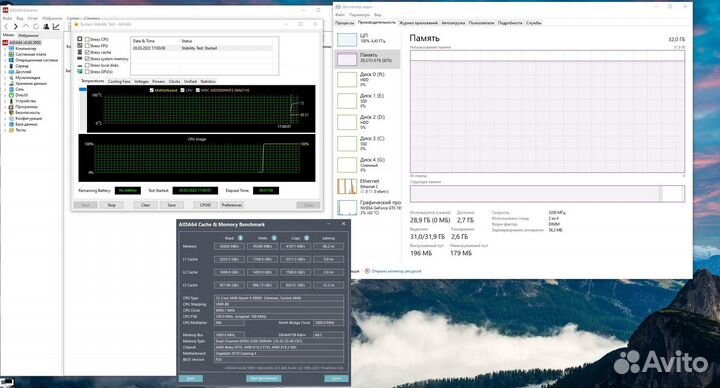Select Программы node in the tree
Viewport: 720px width, 388px height.
click(26, 107)
